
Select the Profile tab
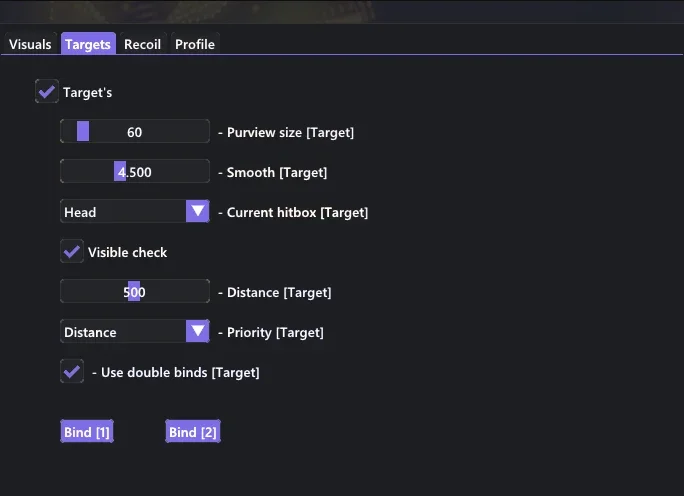195,44
